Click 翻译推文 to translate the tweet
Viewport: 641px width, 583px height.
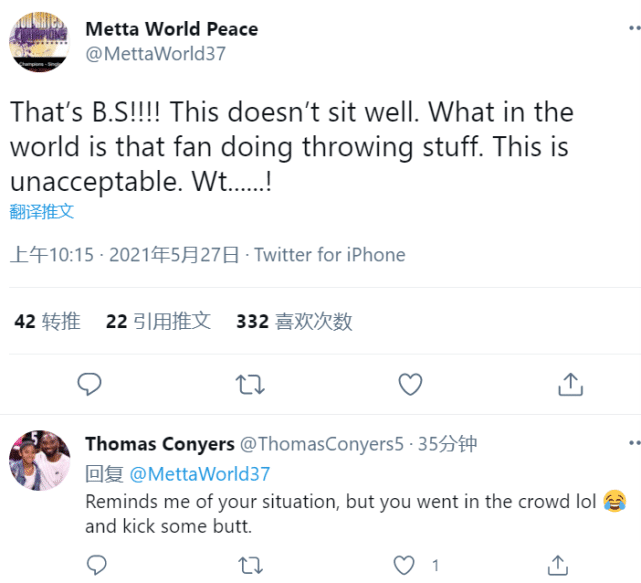[42, 212]
